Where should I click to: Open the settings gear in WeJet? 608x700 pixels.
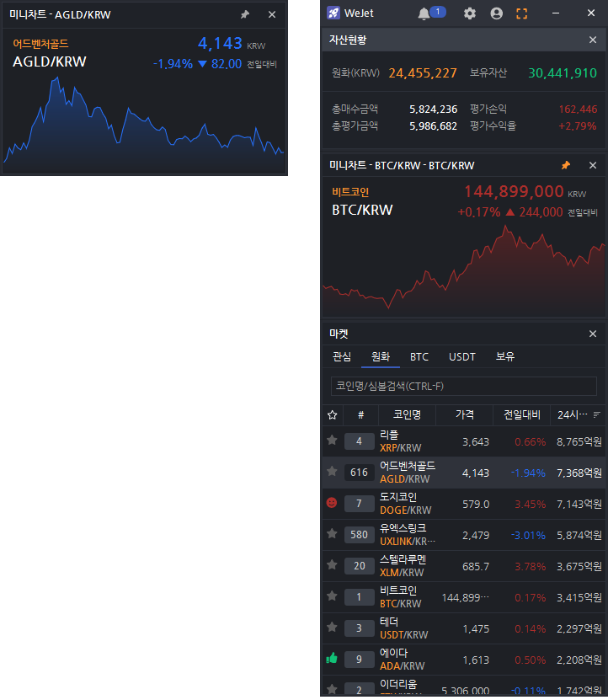pyautogui.click(x=470, y=13)
